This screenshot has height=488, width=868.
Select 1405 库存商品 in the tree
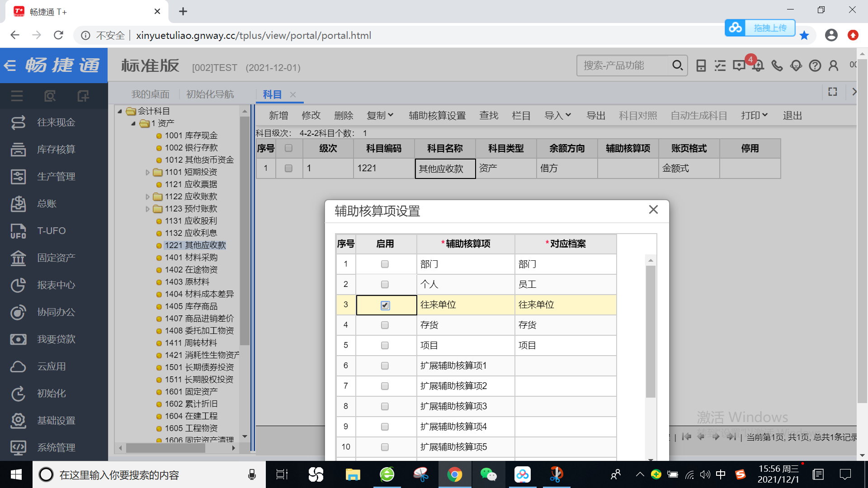[x=191, y=306]
